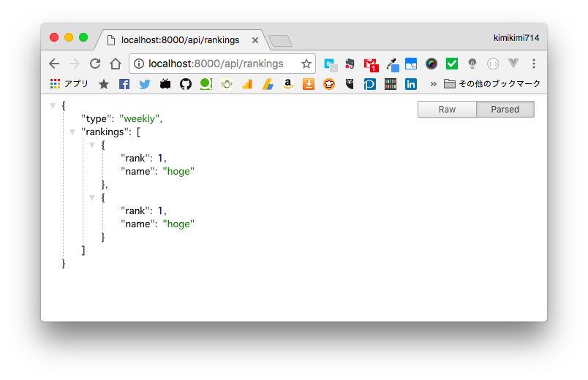Collapse the "rankings" array

tap(72, 132)
